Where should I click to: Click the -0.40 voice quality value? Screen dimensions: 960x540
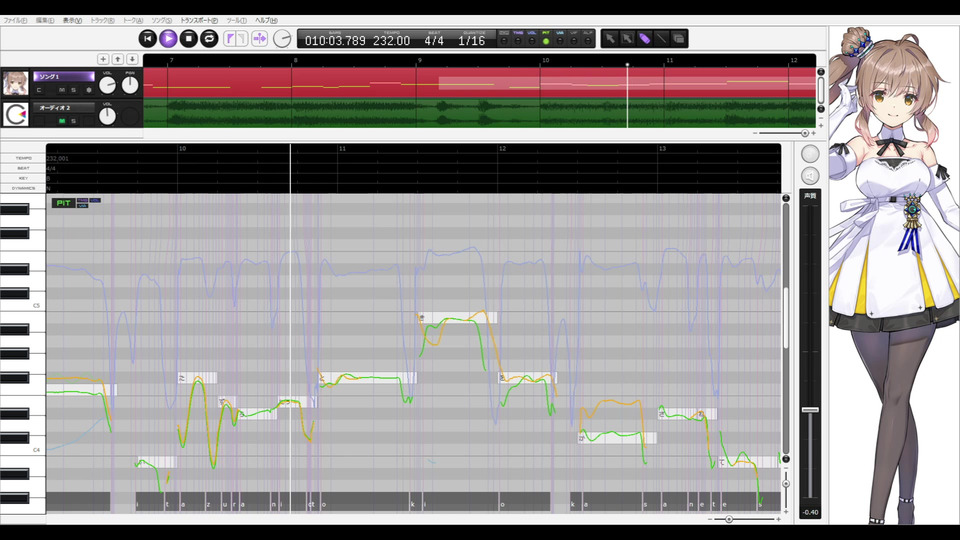point(810,512)
